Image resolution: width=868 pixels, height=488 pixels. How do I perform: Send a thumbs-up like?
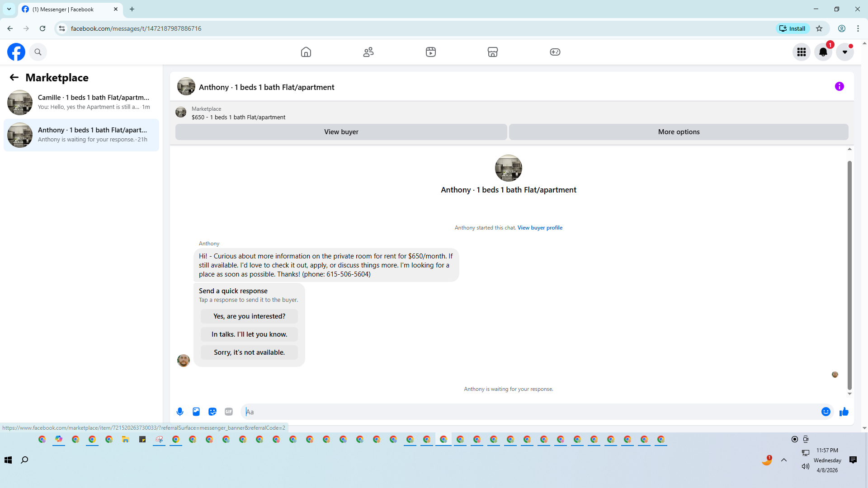pyautogui.click(x=844, y=412)
